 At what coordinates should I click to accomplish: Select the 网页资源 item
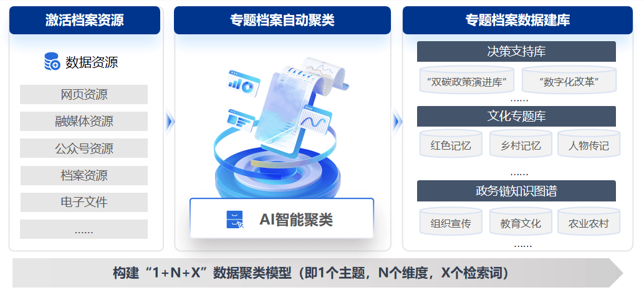(x=84, y=95)
